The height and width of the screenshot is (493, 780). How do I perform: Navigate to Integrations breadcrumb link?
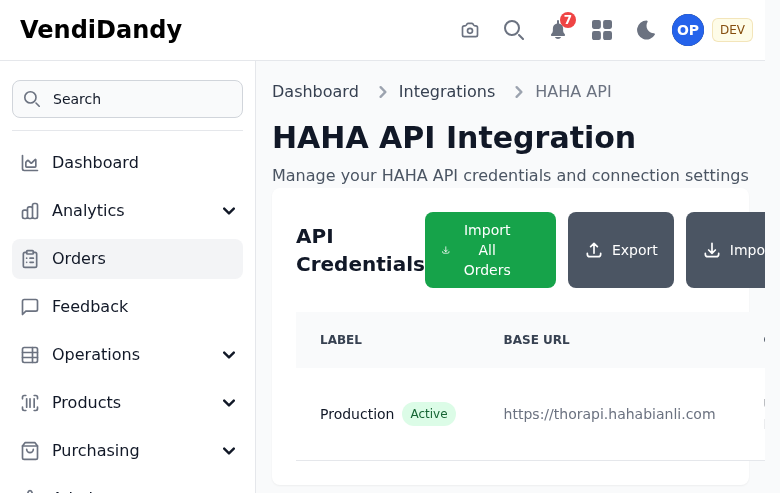447,92
